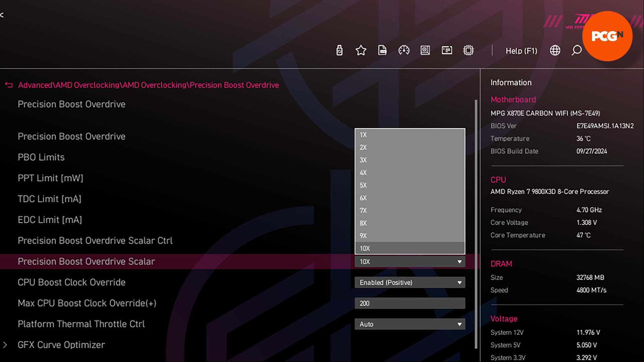644x362 pixels.
Task: Open search with the magnifier icon
Action: tap(576, 51)
